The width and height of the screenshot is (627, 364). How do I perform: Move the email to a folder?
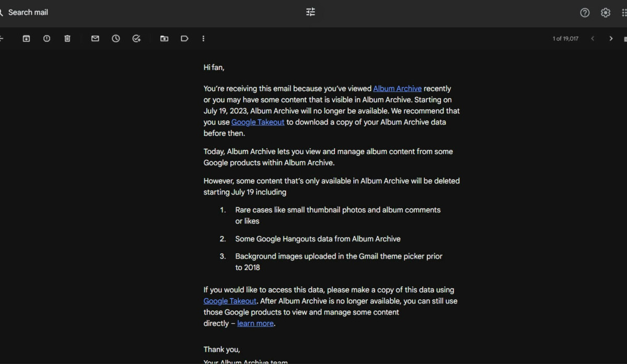point(164,39)
